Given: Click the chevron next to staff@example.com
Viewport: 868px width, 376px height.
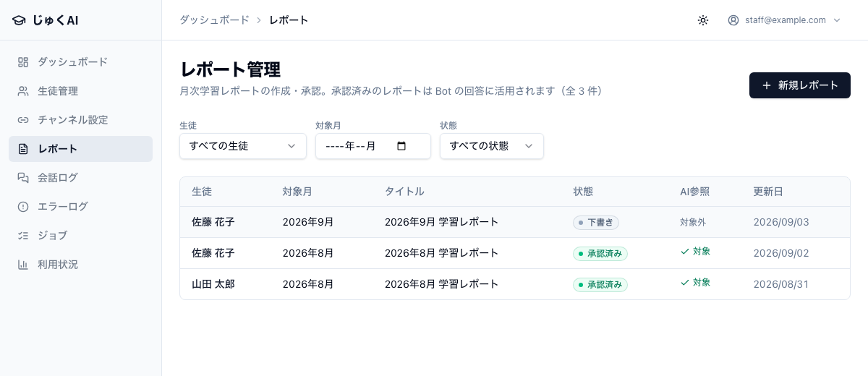Looking at the screenshot, I should coord(837,20).
